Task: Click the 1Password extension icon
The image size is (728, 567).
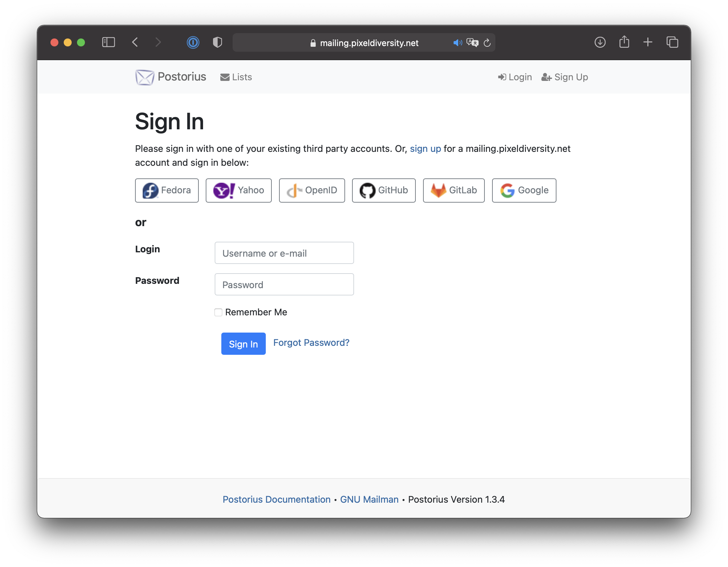Action: [193, 42]
